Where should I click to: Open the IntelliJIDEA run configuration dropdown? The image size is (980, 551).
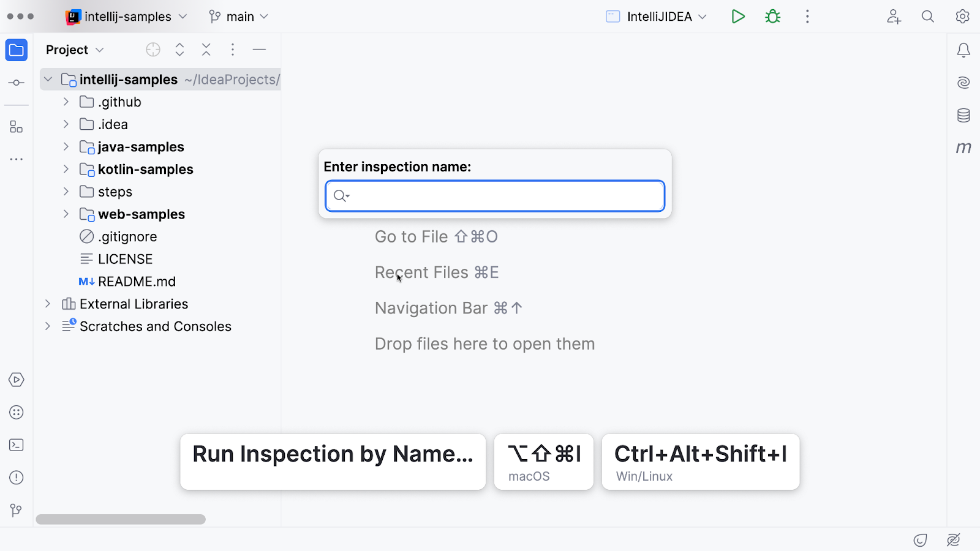pos(657,17)
